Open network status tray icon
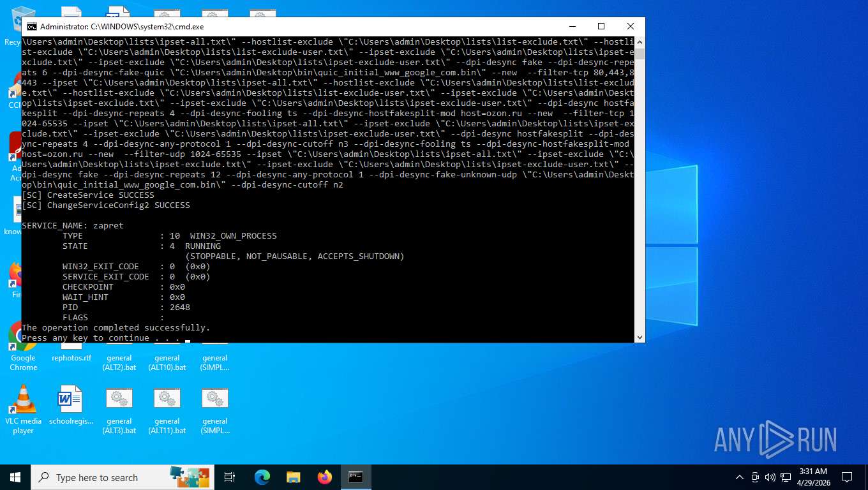This screenshot has height=490, width=868. (786, 477)
